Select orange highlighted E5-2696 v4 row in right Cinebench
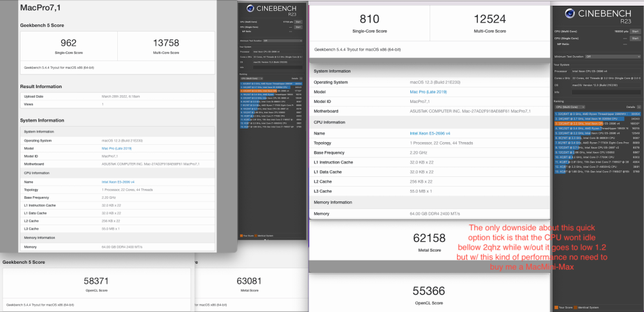The image size is (644, 312). tap(598, 124)
